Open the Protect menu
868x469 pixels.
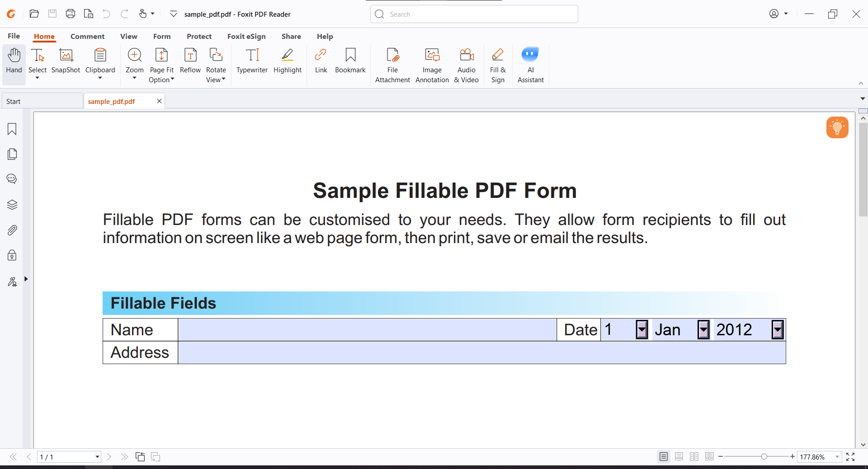click(x=199, y=36)
